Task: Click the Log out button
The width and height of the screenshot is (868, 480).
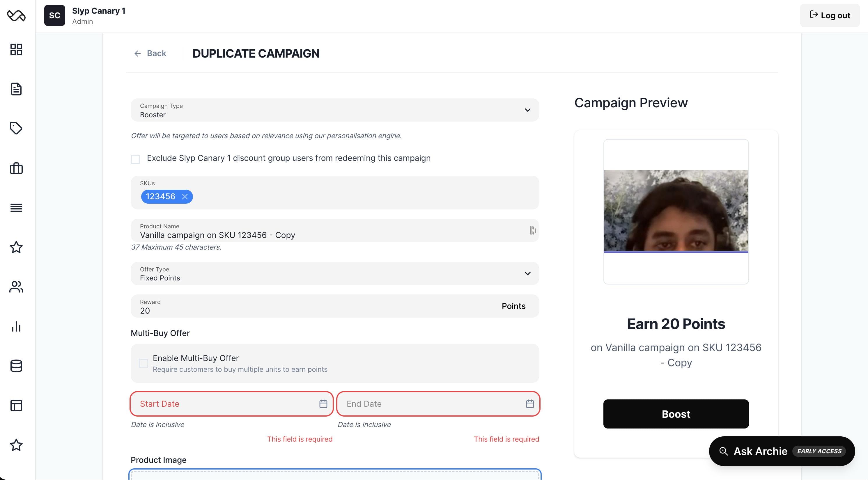Action: (x=830, y=15)
